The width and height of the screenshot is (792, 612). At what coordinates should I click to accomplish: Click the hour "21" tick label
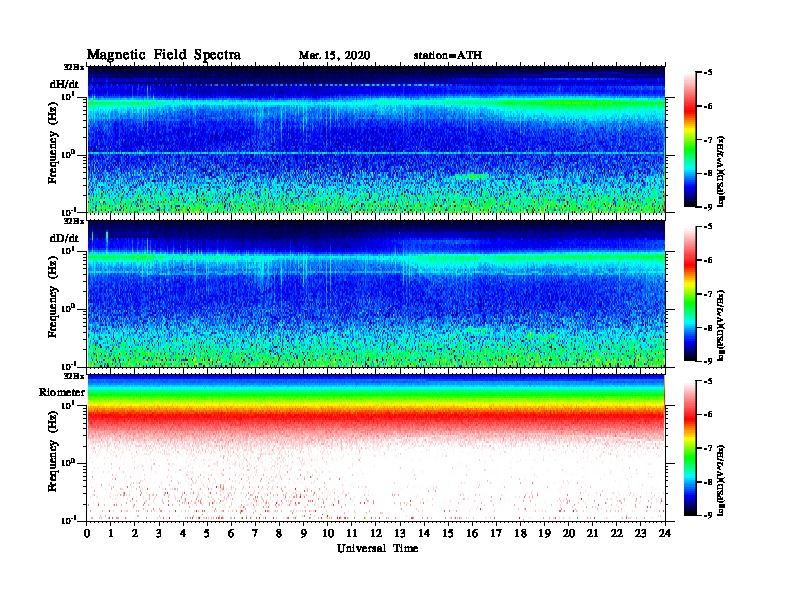pyautogui.click(x=592, y=533)
